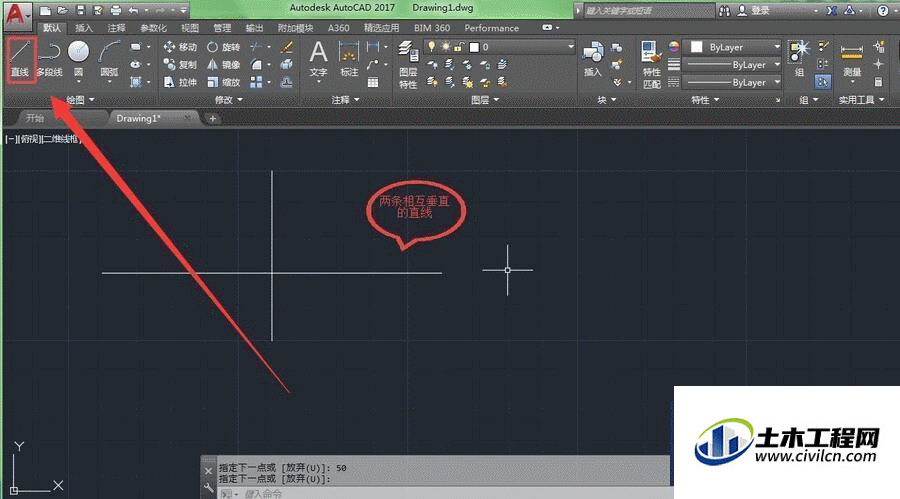Screen dimensions: 900x499
Task: Select the Circle (圆) tool
Action: tap(79, 59)
